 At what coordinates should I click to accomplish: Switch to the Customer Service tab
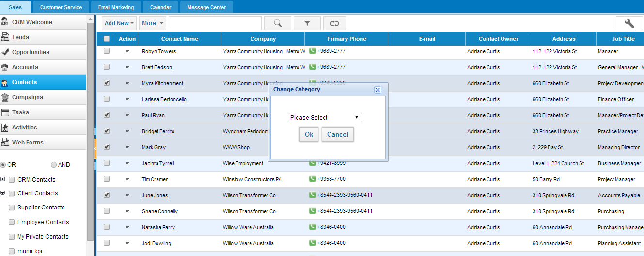[x=61, y=7]
